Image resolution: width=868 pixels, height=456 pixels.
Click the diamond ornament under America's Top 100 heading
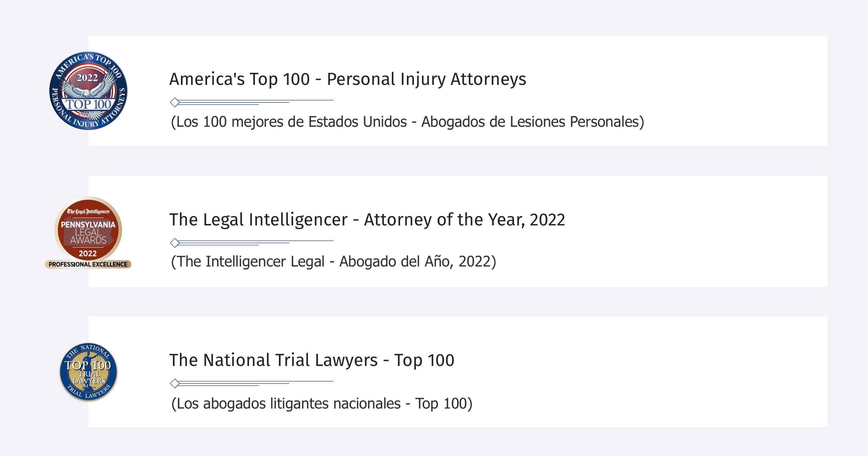pyautogui.click(x=175, y=102)
